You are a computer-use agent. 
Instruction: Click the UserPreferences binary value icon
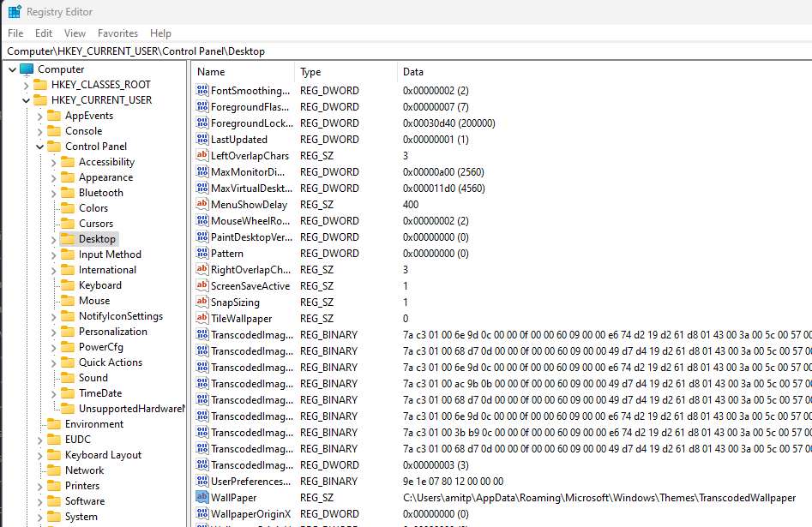tap(202, 482)
